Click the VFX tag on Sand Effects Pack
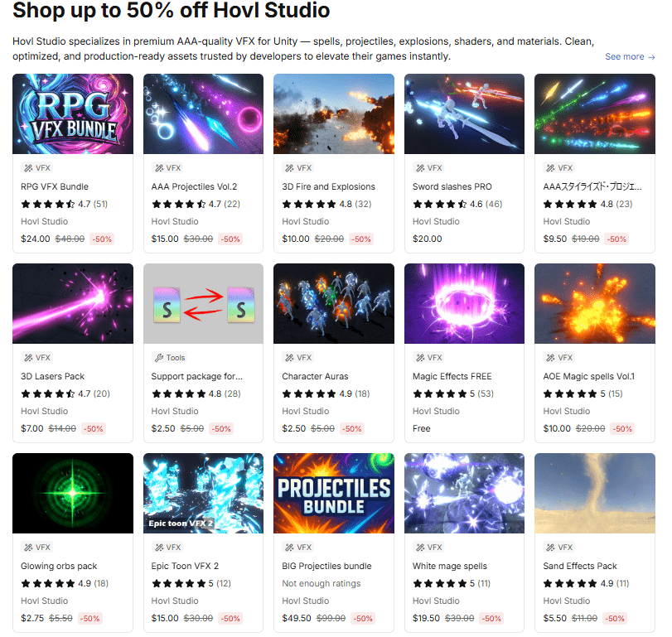The height and width of the screenshot is (637, 672). tap(559, 547)
